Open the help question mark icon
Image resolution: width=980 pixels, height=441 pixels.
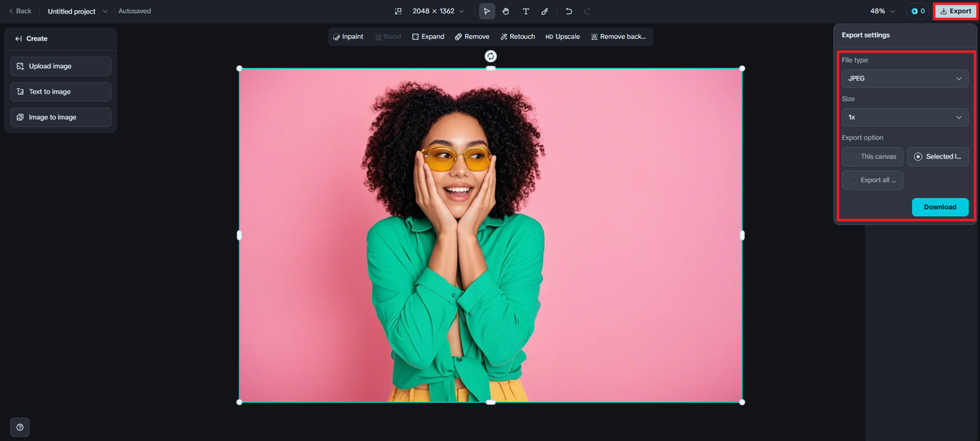click(20, 427)
